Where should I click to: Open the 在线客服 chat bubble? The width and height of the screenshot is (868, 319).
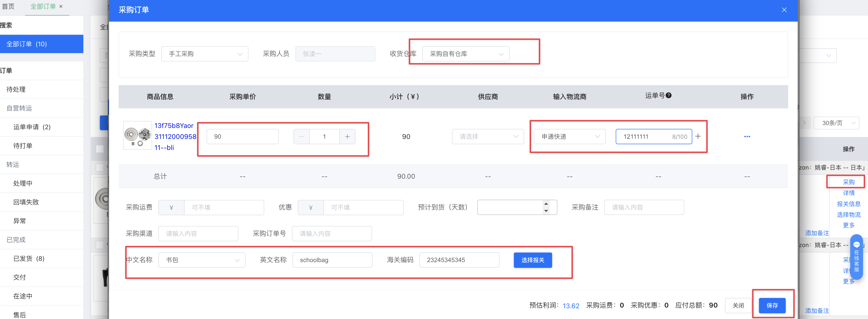(856, 256)
